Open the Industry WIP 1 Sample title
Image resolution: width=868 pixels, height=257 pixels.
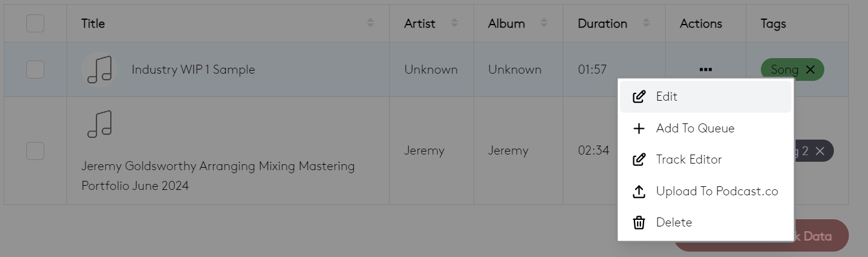(193, 69)
